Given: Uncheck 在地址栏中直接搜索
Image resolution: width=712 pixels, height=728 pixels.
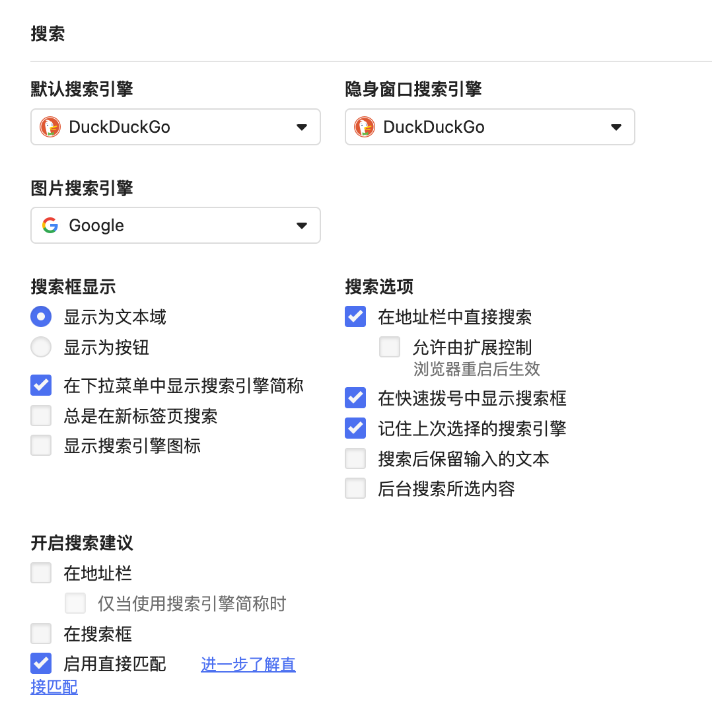Looking at the screenshot, I should pyautogui.click(x=355, y=316).
